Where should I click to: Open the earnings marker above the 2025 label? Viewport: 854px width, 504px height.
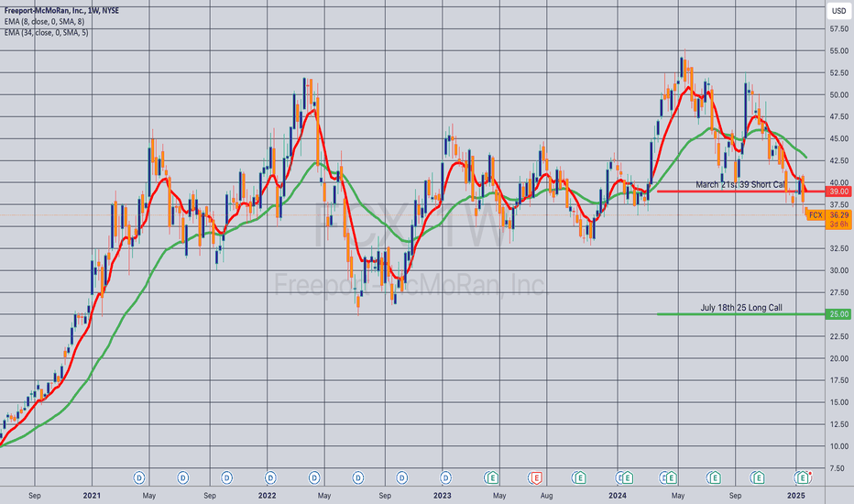(802, 477)
